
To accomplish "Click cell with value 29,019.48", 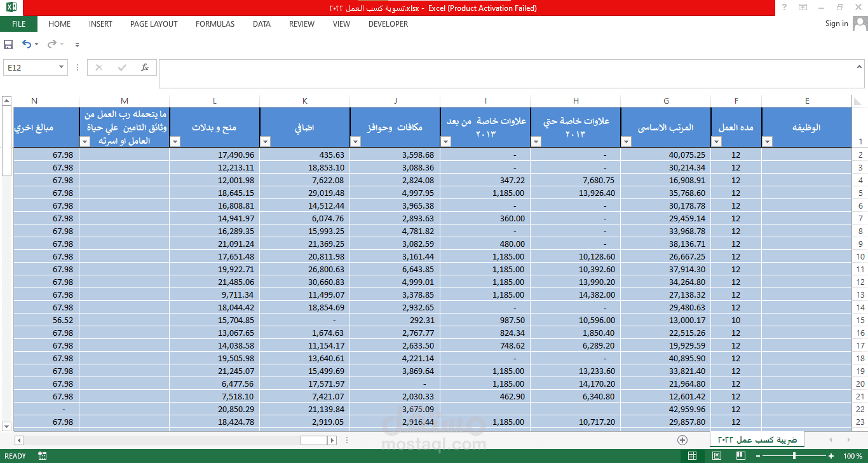I will (x=305, y=193).
